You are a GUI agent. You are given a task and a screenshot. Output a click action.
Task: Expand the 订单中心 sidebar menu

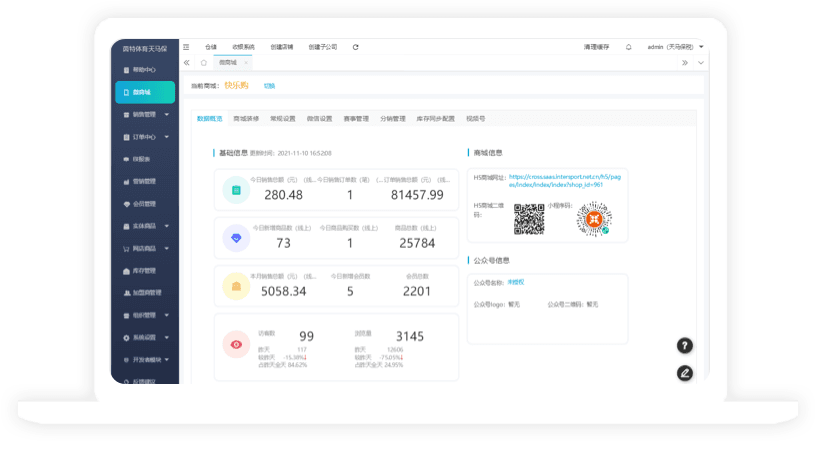pos(145,137)
